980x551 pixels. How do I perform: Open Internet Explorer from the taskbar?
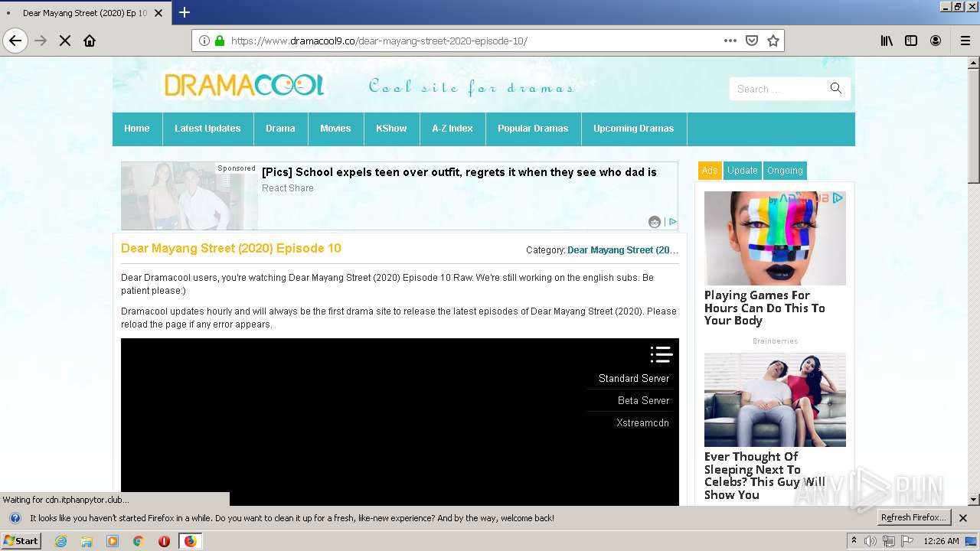61,541
